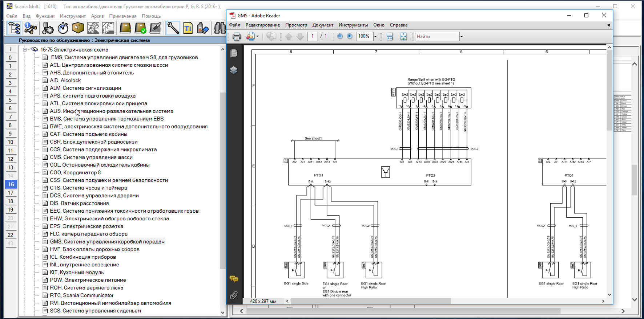Click the stopwatch standard times icon
This screenshot has height=319, width=644.
(63, 28)
